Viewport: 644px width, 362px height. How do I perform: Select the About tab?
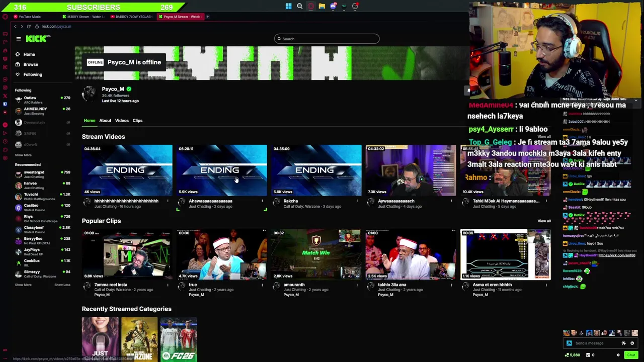click(x=105, y=121)
